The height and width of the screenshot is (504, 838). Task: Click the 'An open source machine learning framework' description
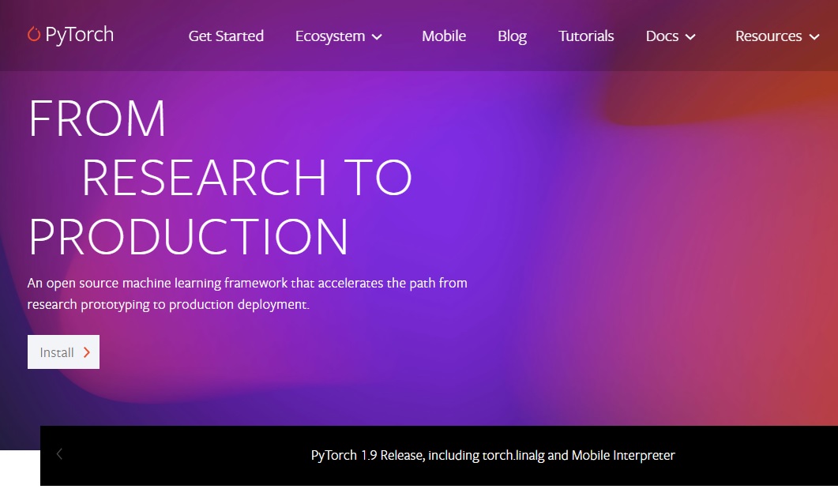[247, 293]
